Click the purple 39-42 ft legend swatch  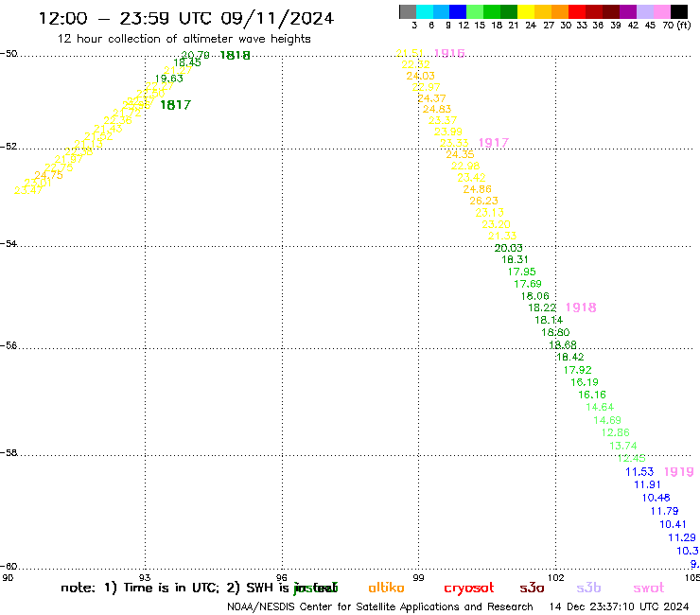pos(628,11)
